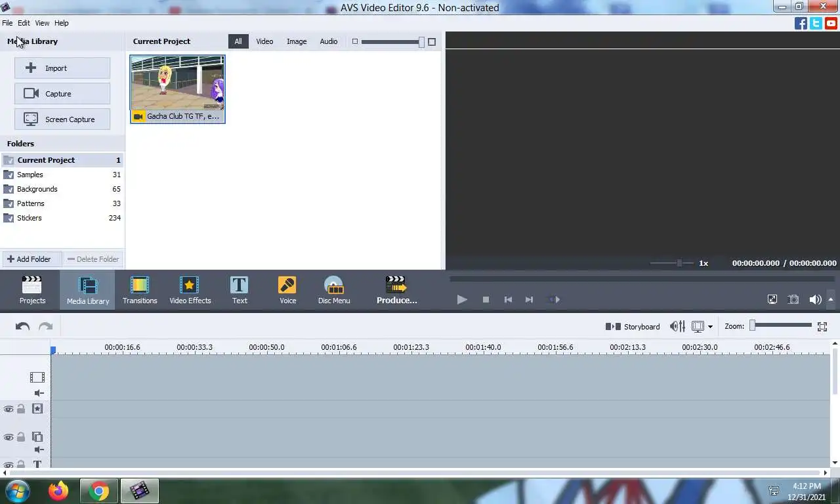Toggle the Stickers folder checkbox
The height and width of the screenshot is (504, 840).
tap(9, 218)
